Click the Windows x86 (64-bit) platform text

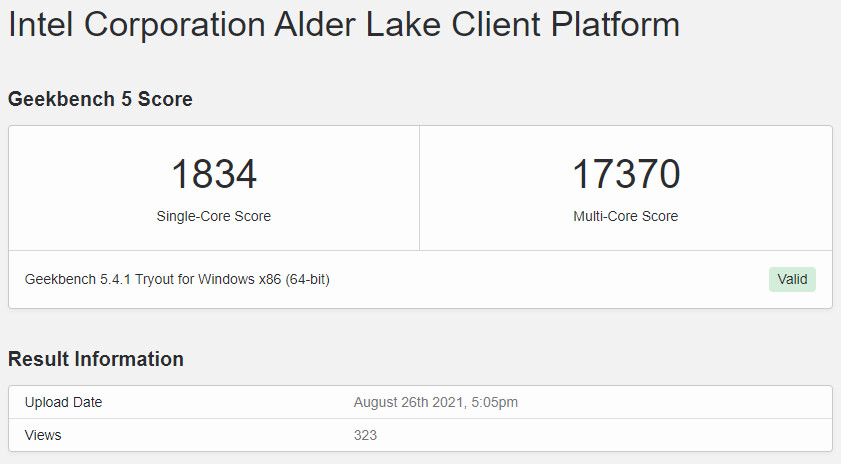(266, 280)
